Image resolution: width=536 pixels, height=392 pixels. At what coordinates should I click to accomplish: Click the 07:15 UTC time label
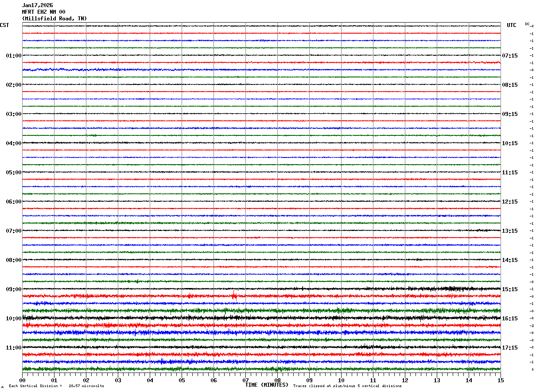click(x=510, y=56)
